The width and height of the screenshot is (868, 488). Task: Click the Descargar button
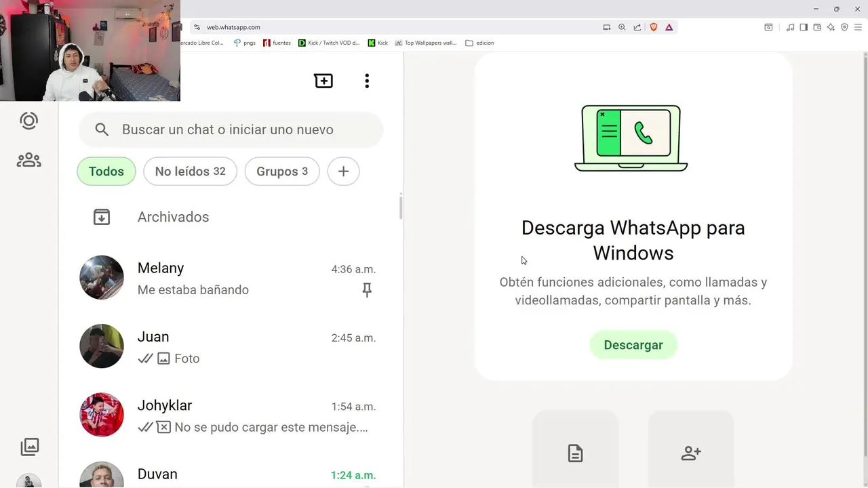(633, 345)
